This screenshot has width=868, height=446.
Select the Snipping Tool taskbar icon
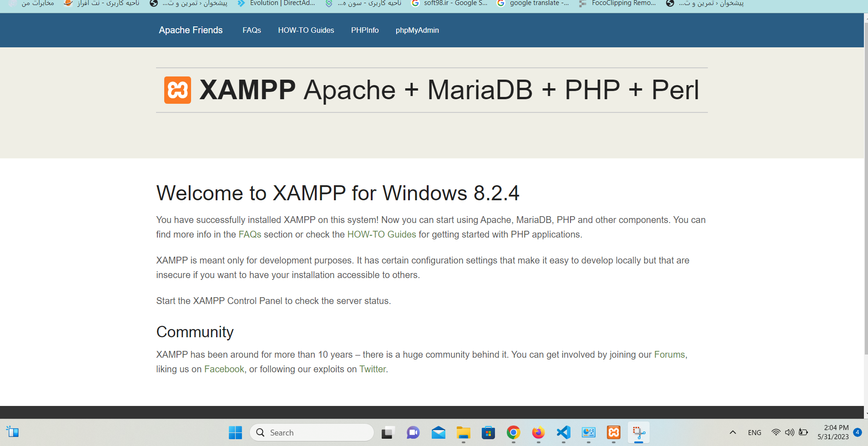(x=639, y=432)
